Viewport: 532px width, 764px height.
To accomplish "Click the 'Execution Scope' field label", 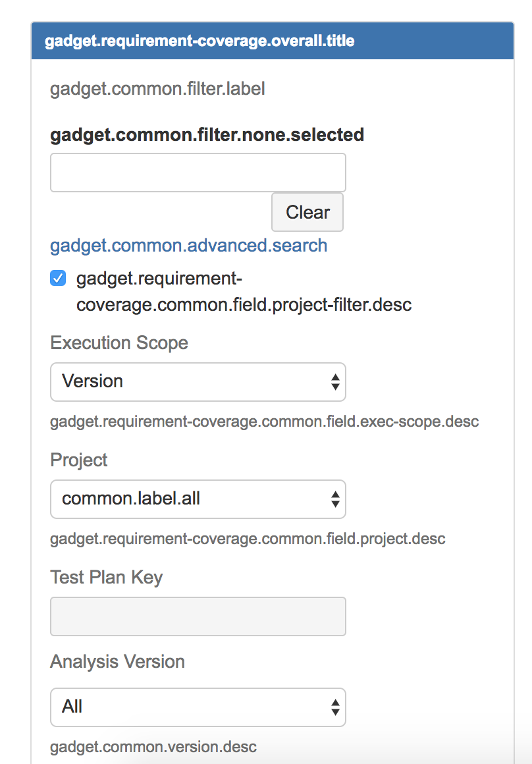I will pos(119,343).
